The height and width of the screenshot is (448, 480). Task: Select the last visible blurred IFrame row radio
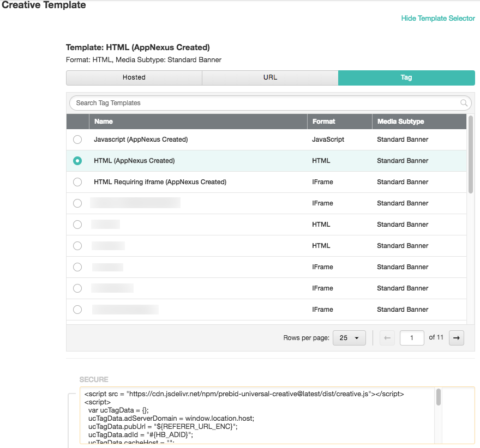point(77,310)
